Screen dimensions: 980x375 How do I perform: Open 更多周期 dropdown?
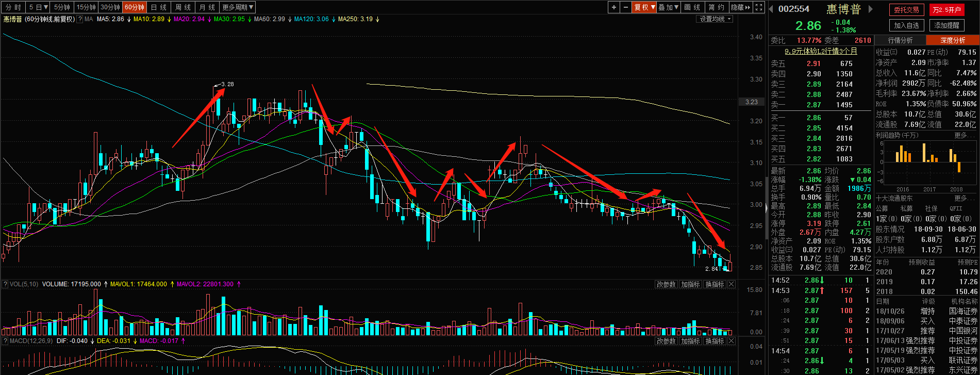[x=238, y=7]
